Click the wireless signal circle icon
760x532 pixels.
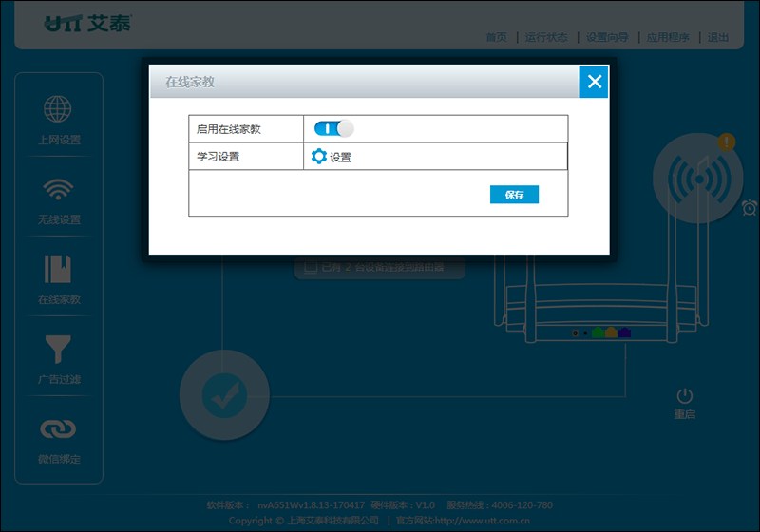(698, 179)
